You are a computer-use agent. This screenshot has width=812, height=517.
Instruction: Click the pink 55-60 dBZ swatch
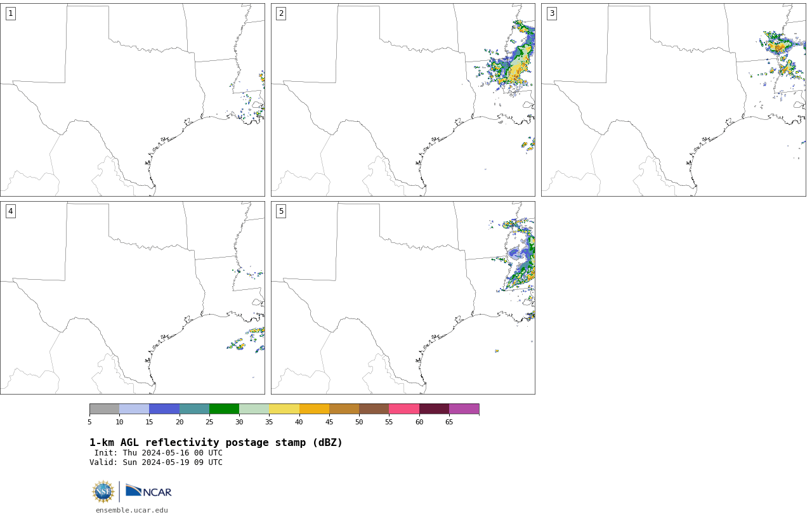click(x=404, y=409)
